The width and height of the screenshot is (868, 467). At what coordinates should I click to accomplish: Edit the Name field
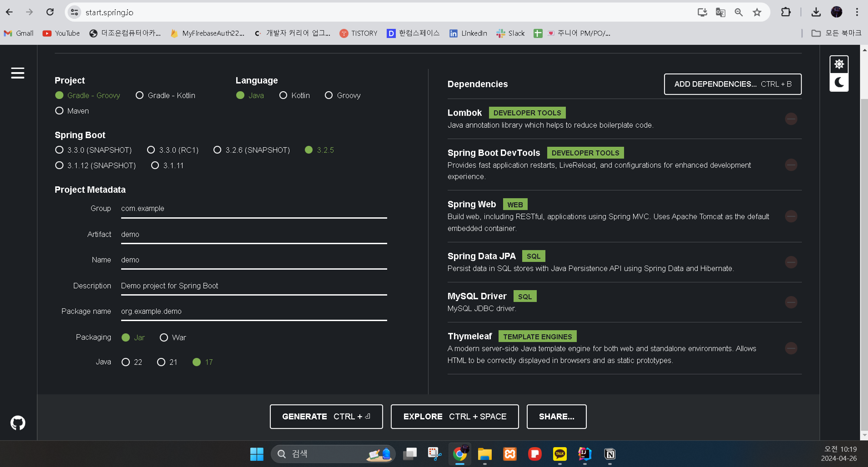[254, 260]
